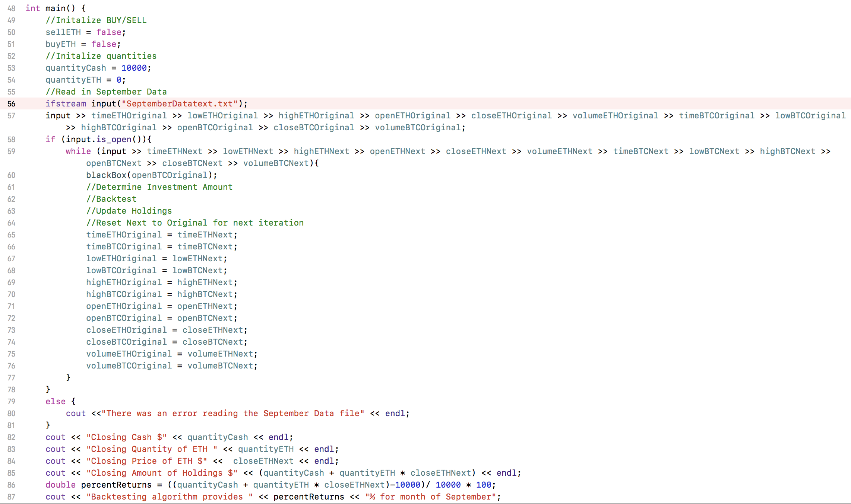Image resolution: width=851 pixels, height=504 pixels.
Task: Click false value on the sellETH line
Action: point(109,32)
